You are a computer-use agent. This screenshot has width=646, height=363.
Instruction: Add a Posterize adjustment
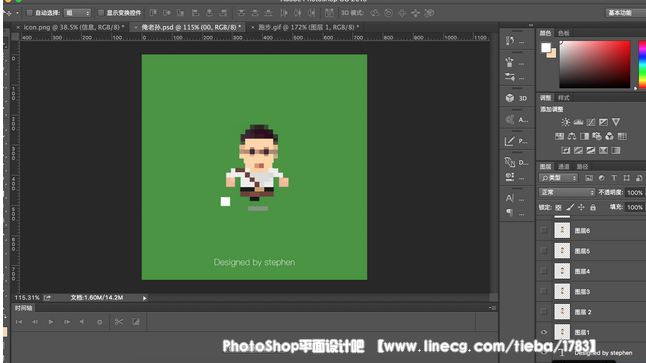578,150
